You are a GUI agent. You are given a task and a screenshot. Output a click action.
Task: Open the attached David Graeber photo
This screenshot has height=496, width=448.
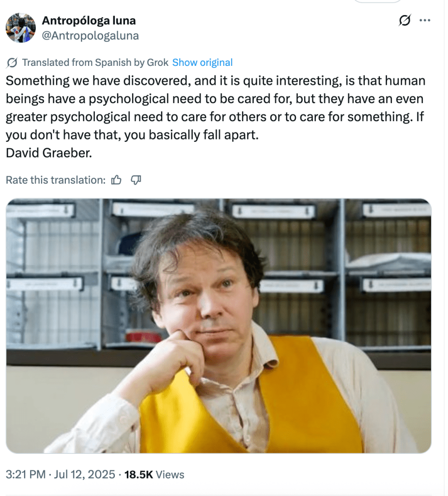pyautogui.click(x=218, y=326)
